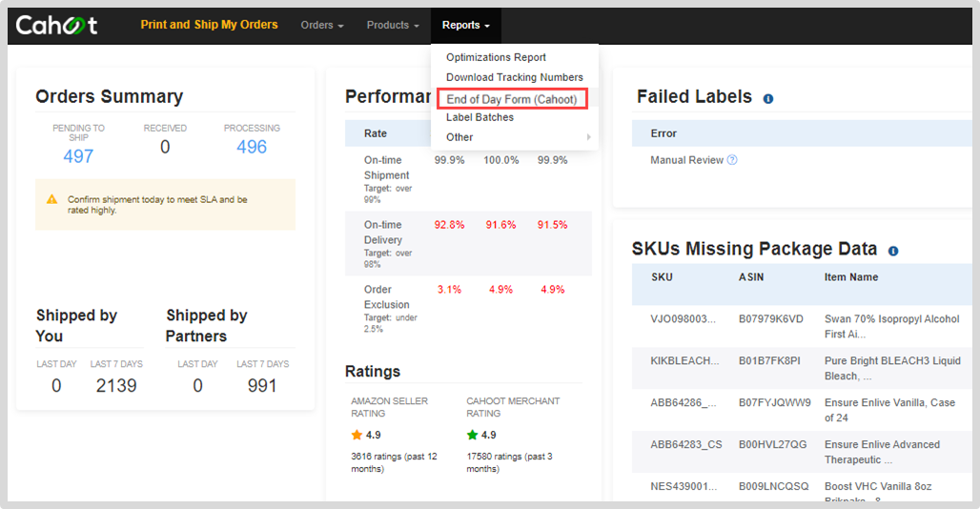
Task: Click the SKU column header
Action: pos(662,277)
